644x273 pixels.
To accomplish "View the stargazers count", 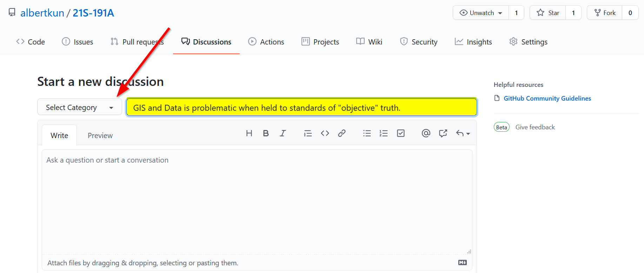I will click(573, 13).
